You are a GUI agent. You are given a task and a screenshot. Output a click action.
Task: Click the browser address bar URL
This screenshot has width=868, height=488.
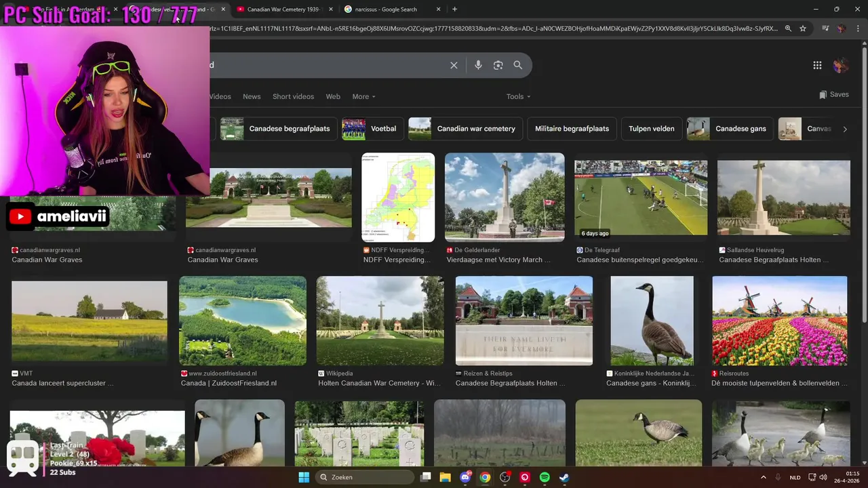tap(494, 28)
